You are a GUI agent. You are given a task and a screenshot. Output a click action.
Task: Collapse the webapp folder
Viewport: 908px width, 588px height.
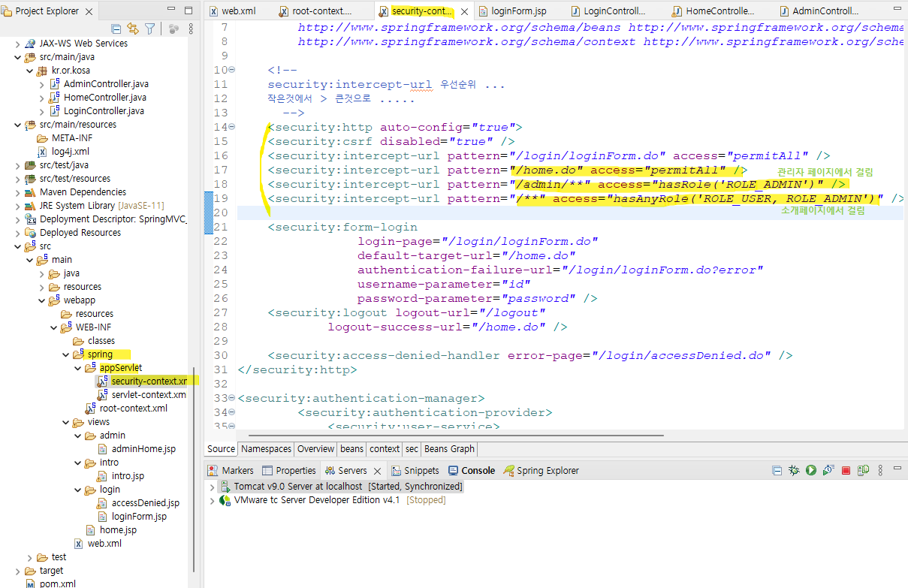(x=42, y=300)
